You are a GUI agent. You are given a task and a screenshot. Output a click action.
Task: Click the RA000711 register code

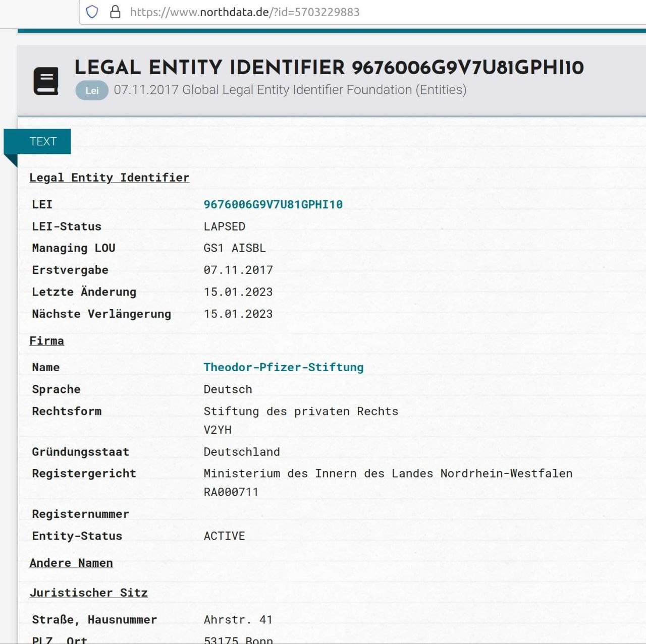click(231, 492)
